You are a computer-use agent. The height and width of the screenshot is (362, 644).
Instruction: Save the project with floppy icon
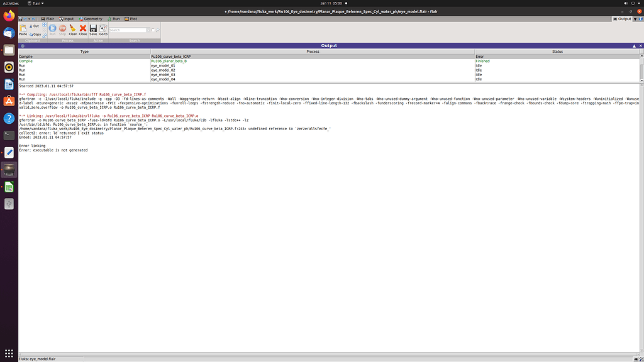coord(93,30)
